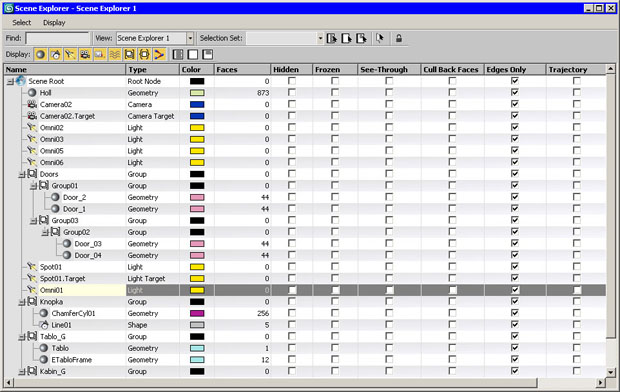Collapse the Tablo_G group

click(x=22, y=337)
